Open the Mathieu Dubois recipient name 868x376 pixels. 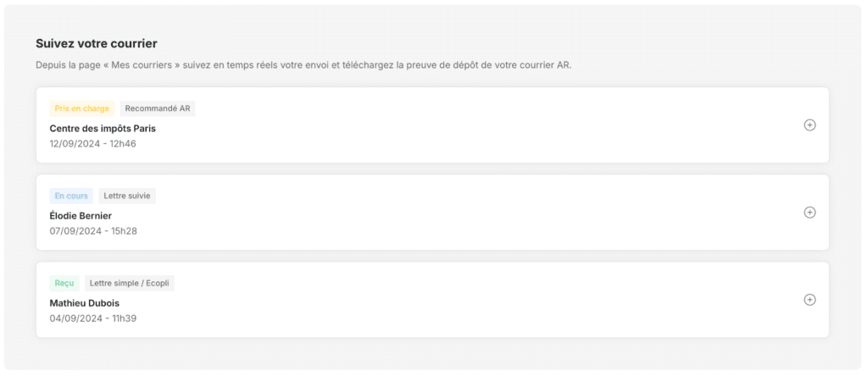(85, 303)
